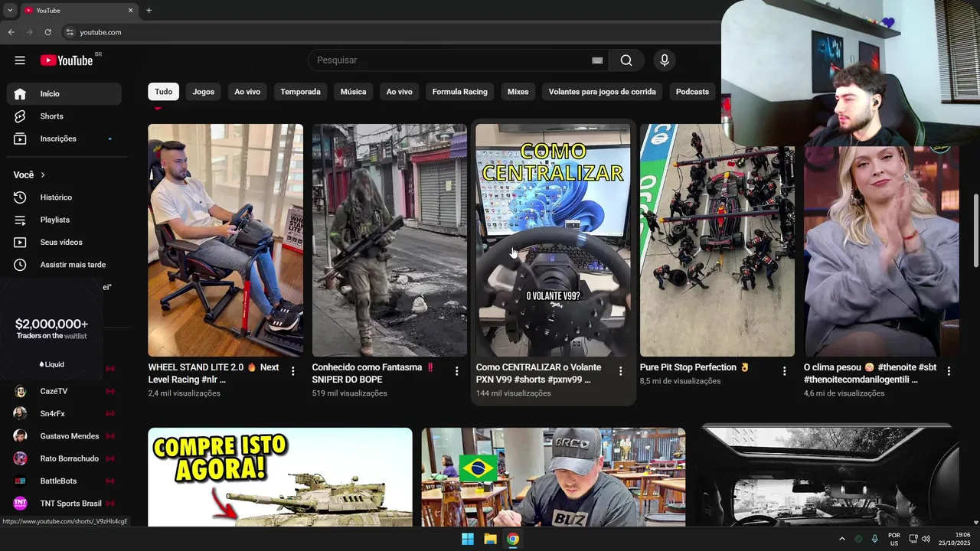Expand the Você section chevron

(x=43, y=175)
